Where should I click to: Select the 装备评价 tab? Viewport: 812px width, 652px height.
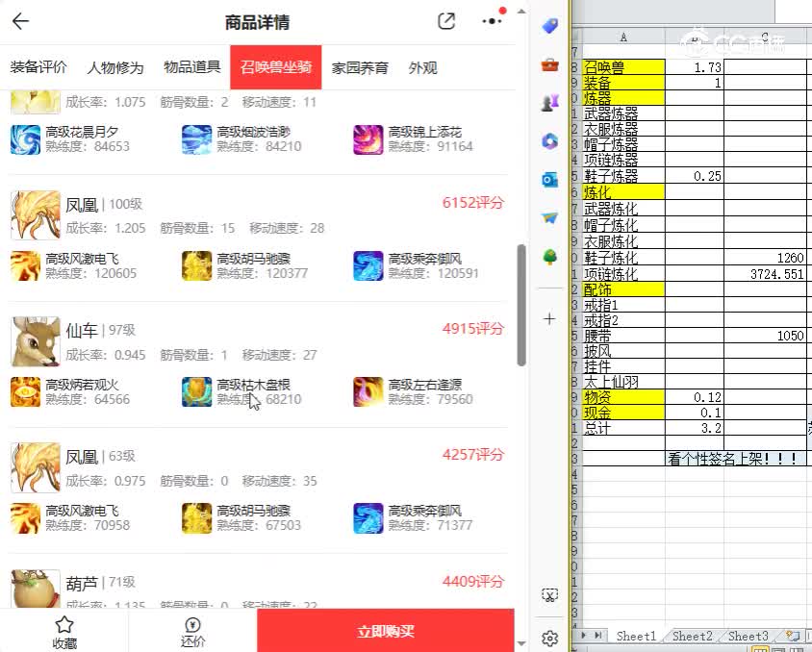tap(38, 67)
